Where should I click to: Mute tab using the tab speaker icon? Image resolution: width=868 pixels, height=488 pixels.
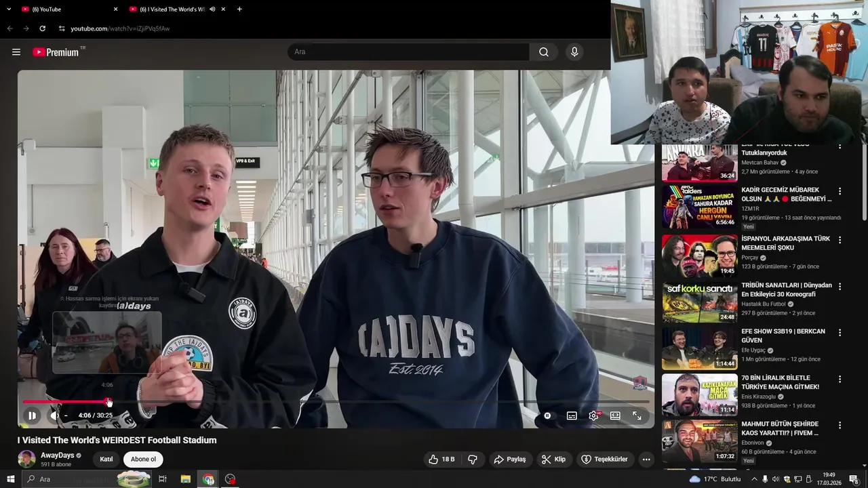coord(212,9)
